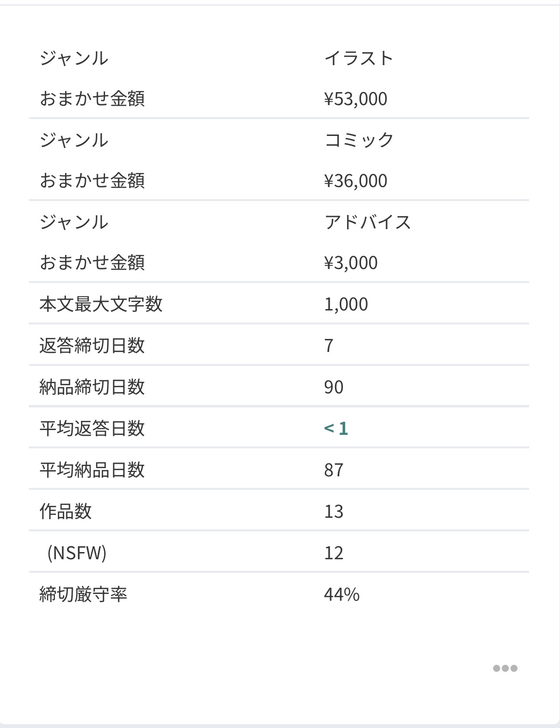Viewport: 560px width, 728px height.
Task: Click the 平均納品日数 label
Action: tap(92, 470)
